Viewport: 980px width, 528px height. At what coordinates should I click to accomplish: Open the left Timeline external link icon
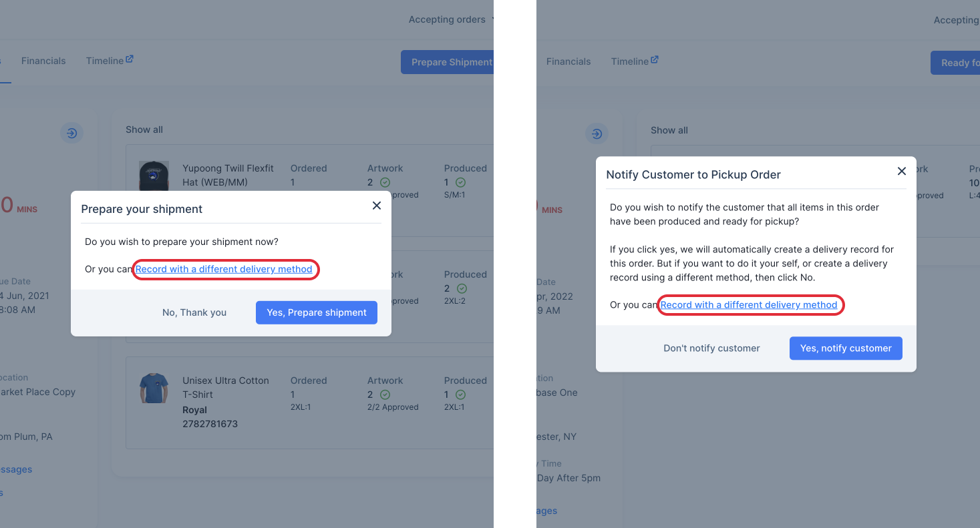130,59
